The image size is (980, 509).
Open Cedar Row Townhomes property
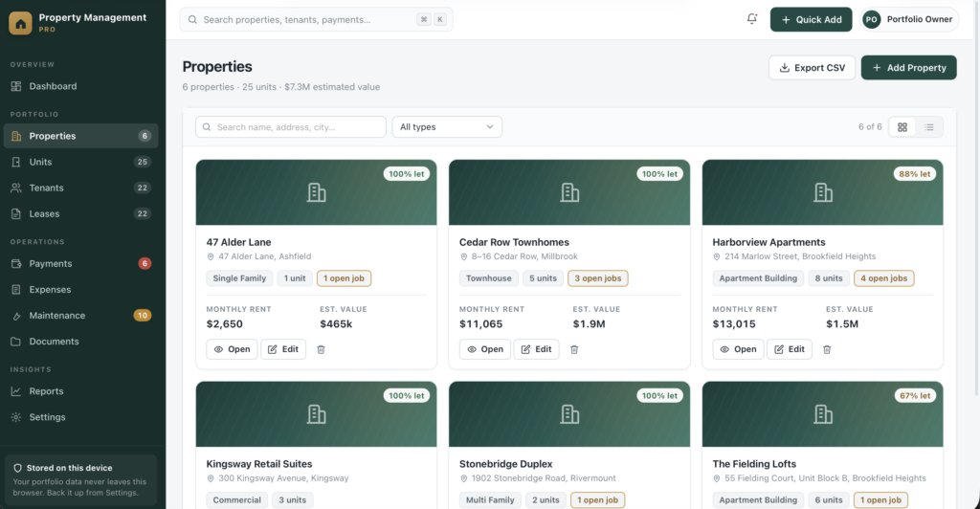pyautogui.click(x=485, y=350)
